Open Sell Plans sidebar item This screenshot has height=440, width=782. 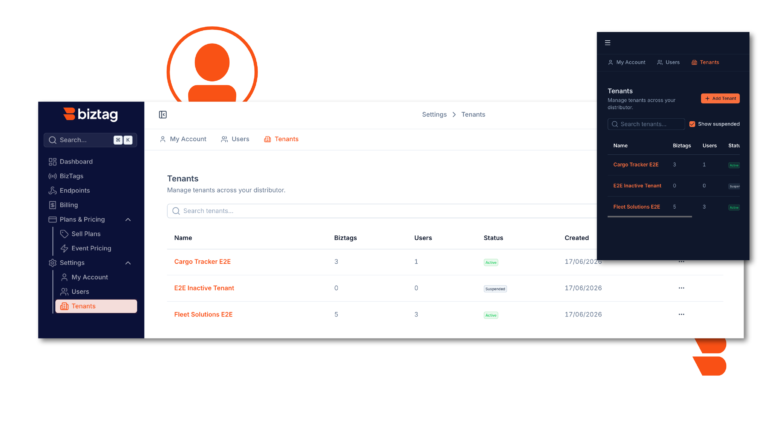(86, 234)
